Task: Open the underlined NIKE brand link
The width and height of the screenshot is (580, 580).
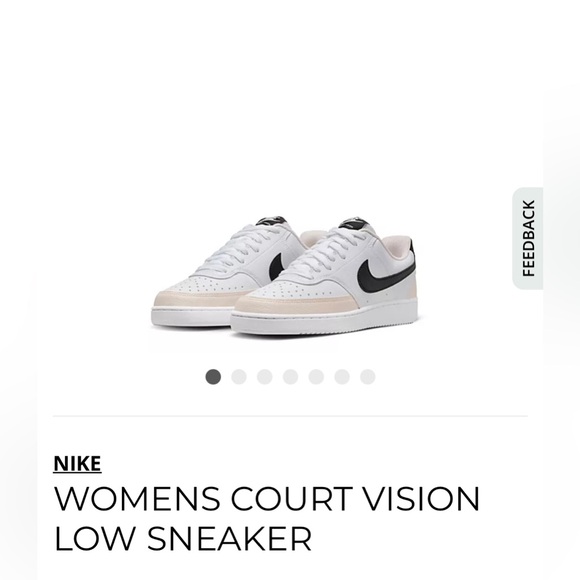Action: (x=77, y=463)
